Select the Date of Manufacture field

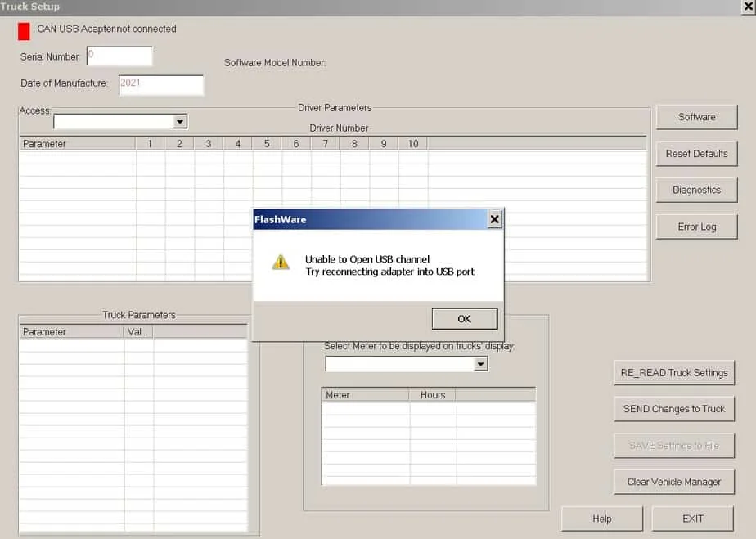point(161,84)
